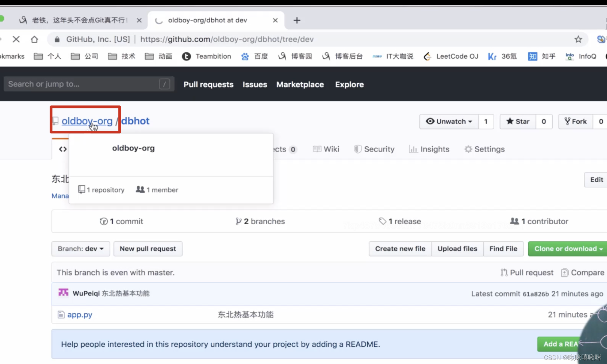The height and width of the screenshot is (364, 607).
Task: Bookmark this page with the star icon
Action: (578, 40)
